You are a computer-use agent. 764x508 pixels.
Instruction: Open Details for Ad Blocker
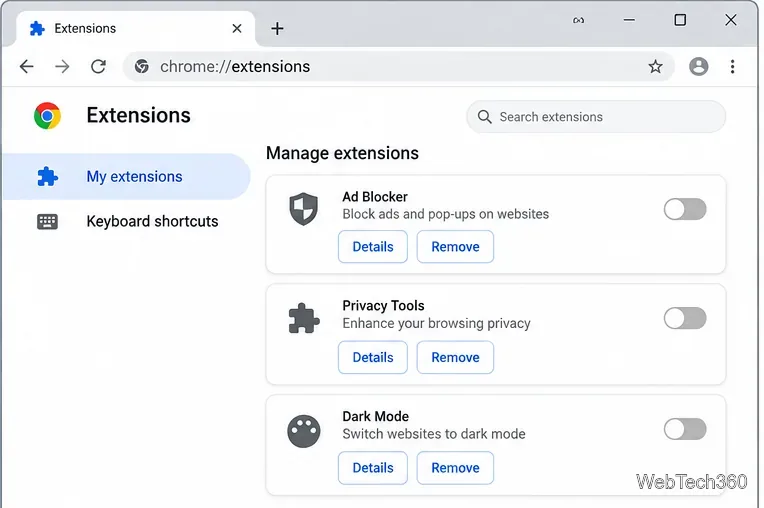(x=373, y=247)
